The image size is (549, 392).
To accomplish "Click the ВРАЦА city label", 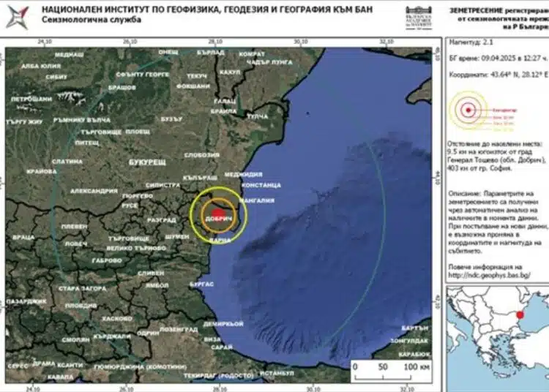I will click(x=23, y=237).
